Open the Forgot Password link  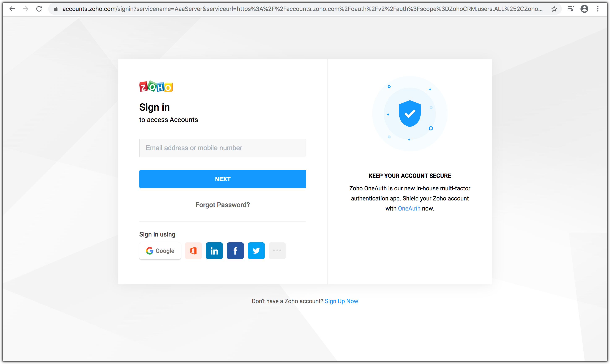[x=223, y=205]
